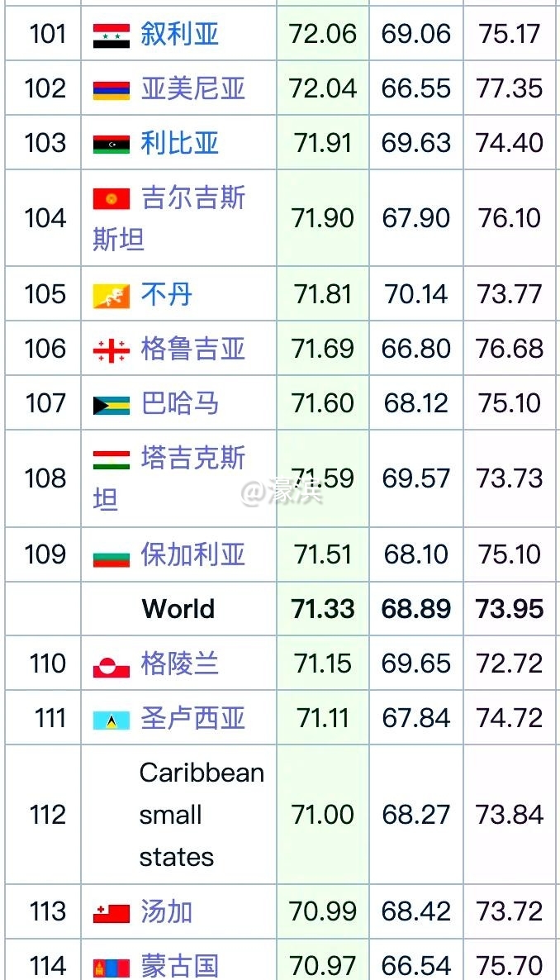Click the Libya flag icon

pyautogui.click(x=111, y=144)
